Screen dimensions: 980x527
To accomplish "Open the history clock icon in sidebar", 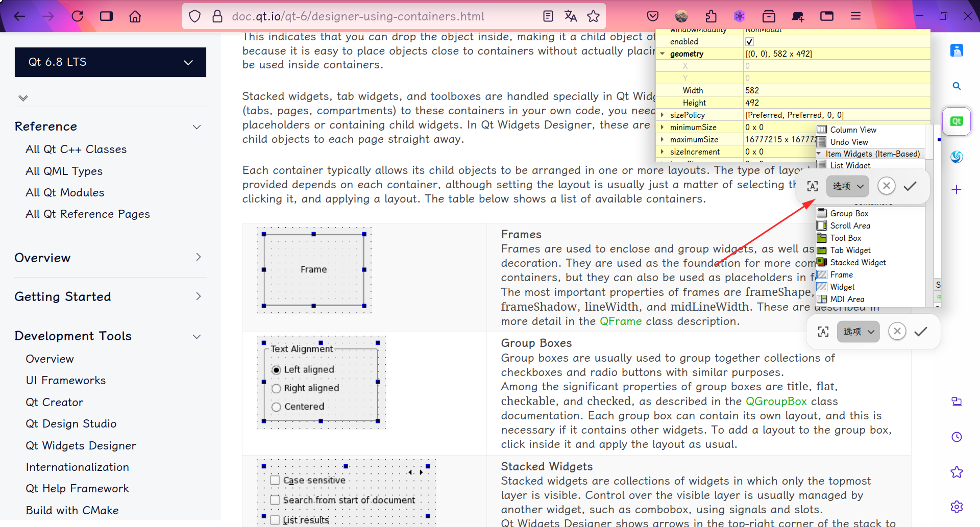I will point(957,437).
